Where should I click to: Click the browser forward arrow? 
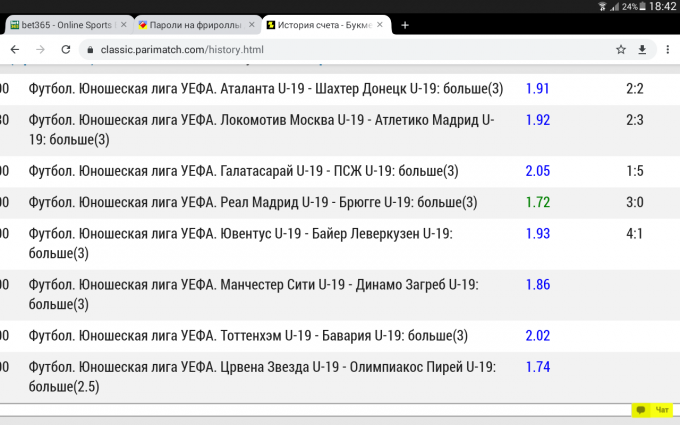pyautogui.click(x=40, y=49)
